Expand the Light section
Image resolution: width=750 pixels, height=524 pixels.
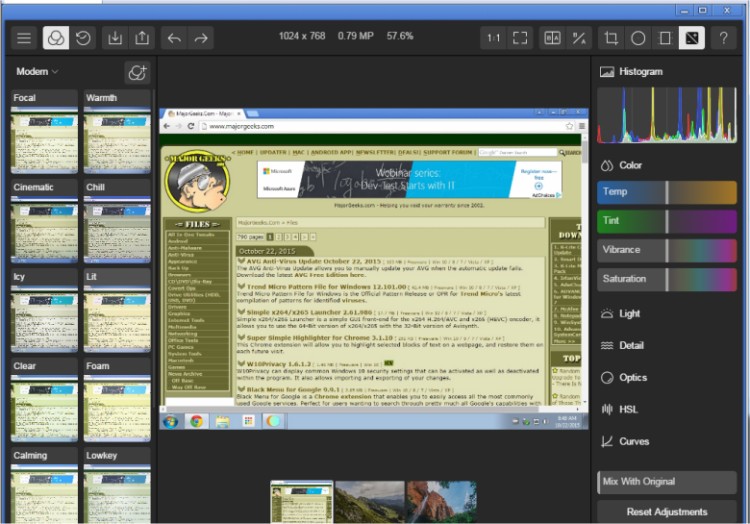[620, 314]
